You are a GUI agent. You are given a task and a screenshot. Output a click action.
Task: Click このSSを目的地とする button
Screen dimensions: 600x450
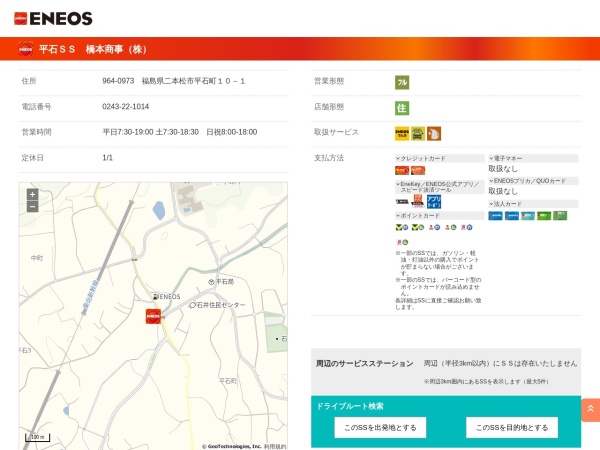pos(512,427)
